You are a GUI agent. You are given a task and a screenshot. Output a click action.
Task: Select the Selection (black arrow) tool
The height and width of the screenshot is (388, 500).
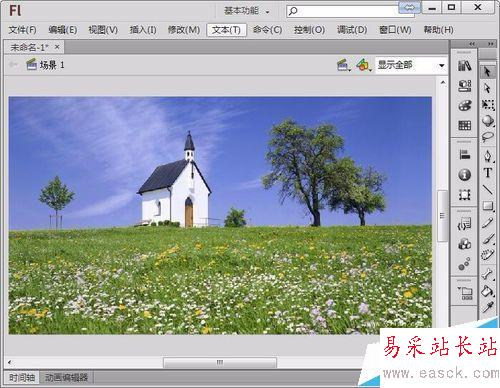(487, 71)
